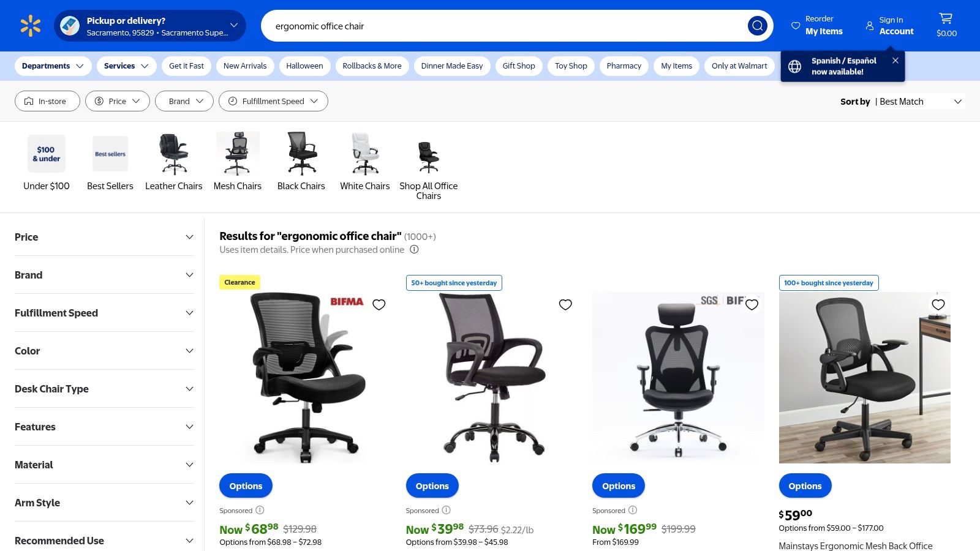Open the Brand filter chip dropdown

click(x=184, y=101)
